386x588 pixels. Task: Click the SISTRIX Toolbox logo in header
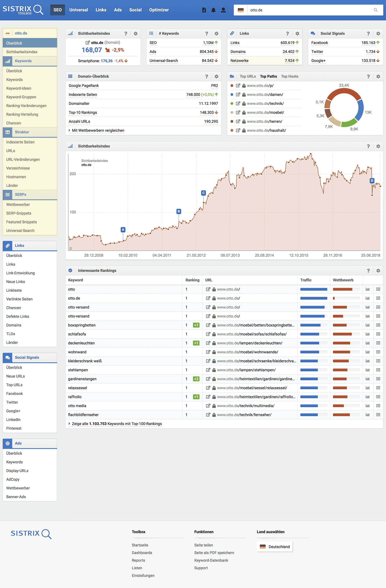pyautogui.click(x=23, y=10)
